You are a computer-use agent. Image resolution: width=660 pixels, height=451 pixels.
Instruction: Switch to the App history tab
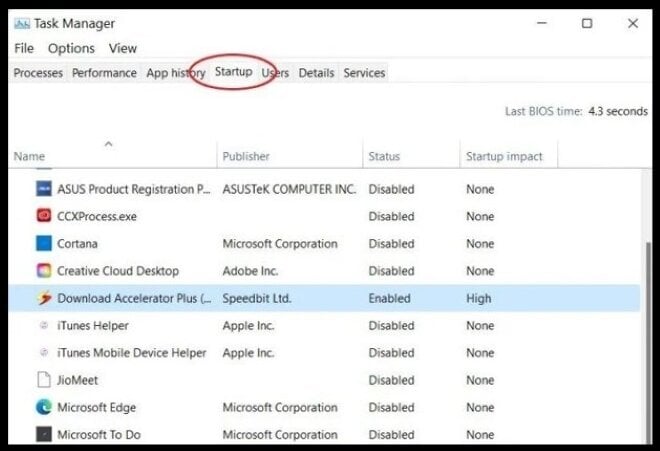pos(176,73)
